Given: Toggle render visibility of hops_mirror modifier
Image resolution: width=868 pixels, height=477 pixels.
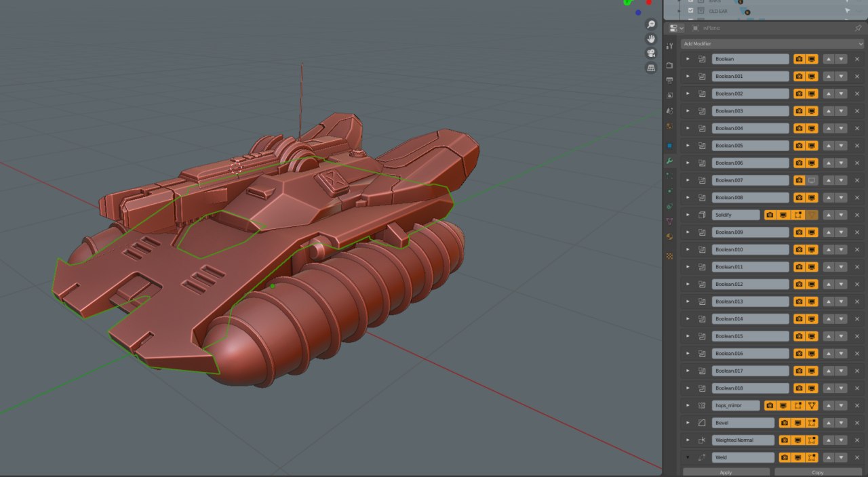Looking at the screenshot, I should pyautogui.click(x=770, y=405).
